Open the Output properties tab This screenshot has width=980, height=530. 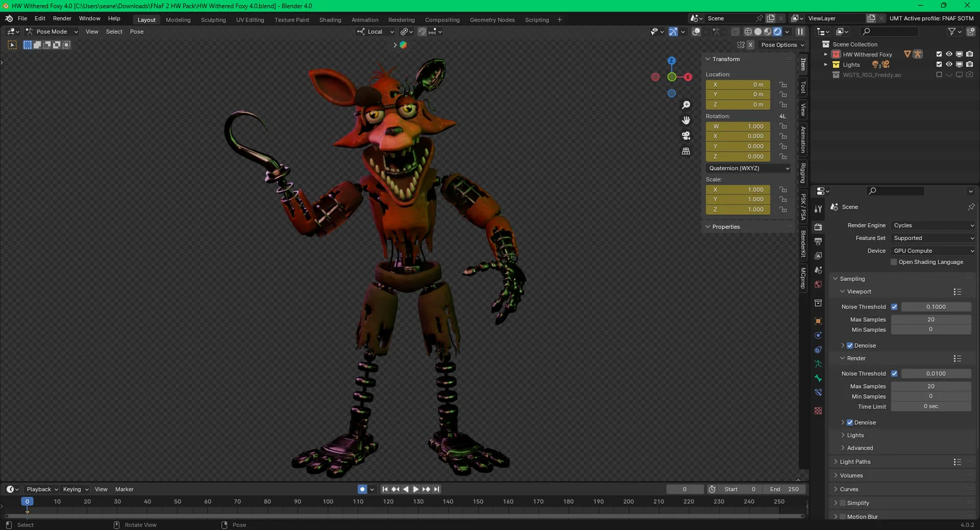tap(818, 241)
